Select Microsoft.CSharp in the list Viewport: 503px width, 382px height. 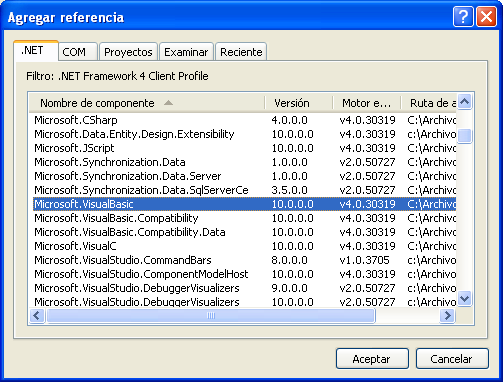pos(244,120)
